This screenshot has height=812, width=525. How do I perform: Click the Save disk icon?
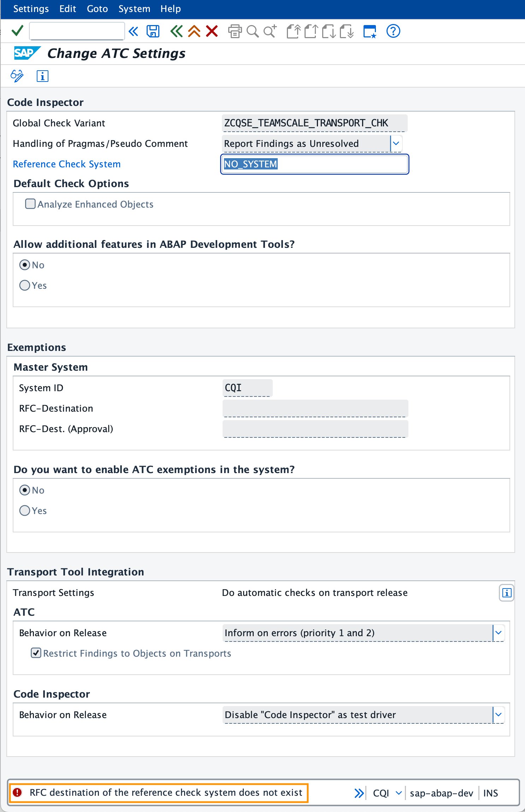coord(153,31)
